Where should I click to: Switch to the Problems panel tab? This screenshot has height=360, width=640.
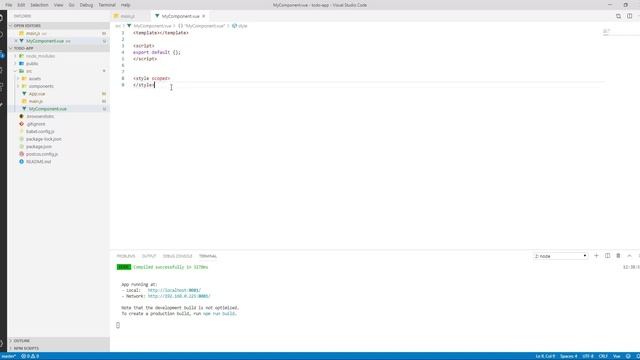coord(126,256)
